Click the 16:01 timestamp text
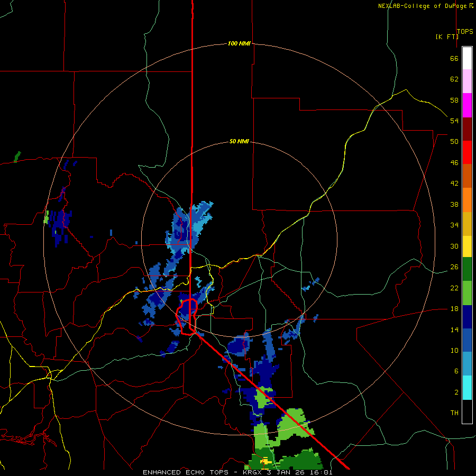The image size is (476, 476). coord(321,472)
